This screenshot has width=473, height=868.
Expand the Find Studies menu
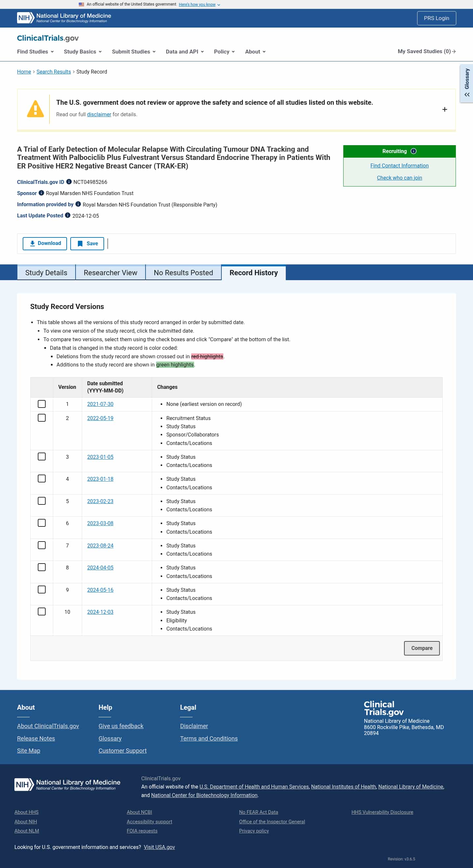35,52
